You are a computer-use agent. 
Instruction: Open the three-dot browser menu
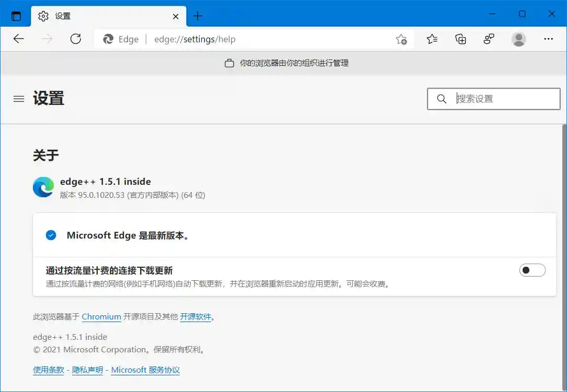point(548,39)
